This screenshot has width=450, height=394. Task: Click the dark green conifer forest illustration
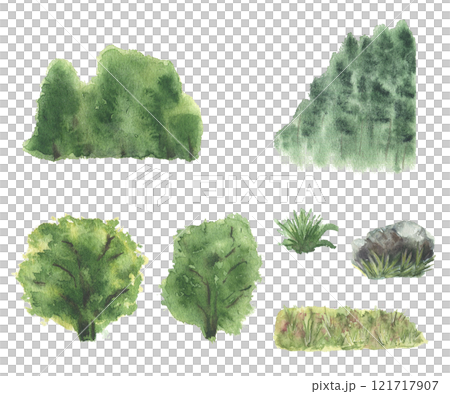tap(346, 96)
